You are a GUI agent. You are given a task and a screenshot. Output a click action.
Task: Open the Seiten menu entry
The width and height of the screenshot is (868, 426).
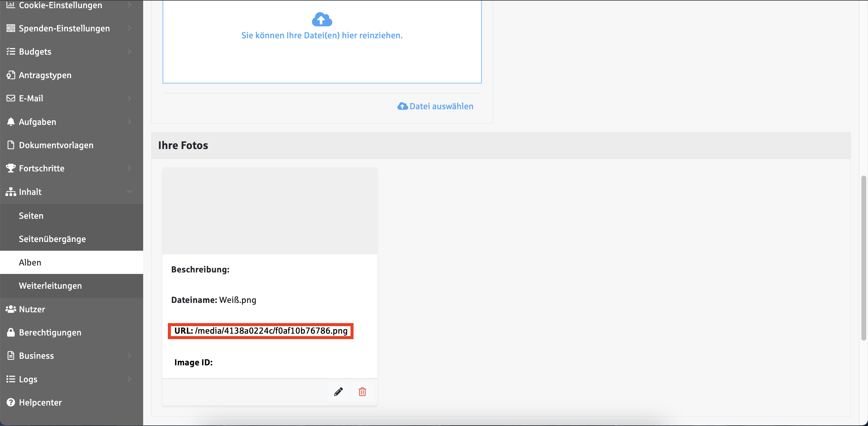[x=31, y=215]
